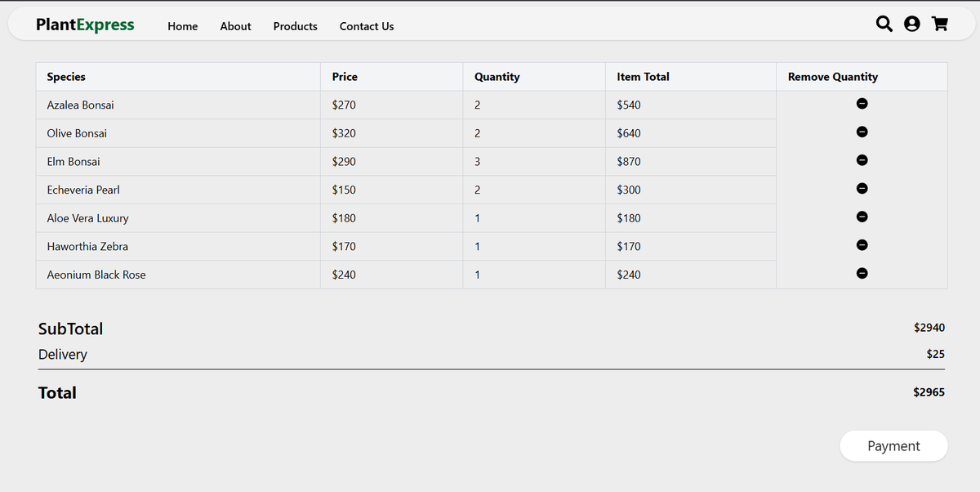Remove one Olive Bonsai quantity
Screen dimensions: 980x492
pos(862,132)
